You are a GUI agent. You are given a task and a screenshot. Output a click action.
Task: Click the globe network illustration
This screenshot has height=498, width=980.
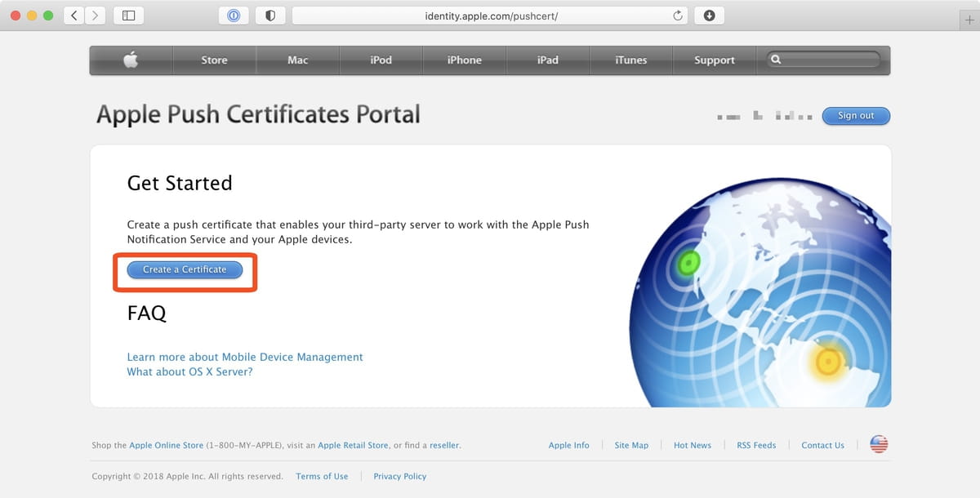[760, 294]
